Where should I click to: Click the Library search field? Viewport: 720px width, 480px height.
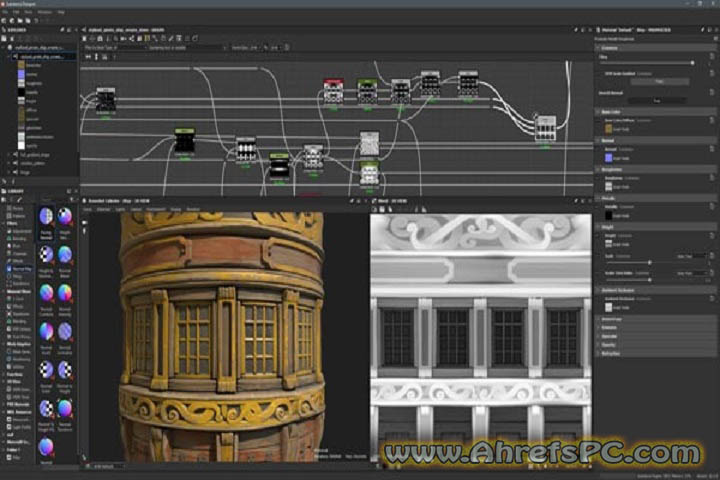click(46, 200)
